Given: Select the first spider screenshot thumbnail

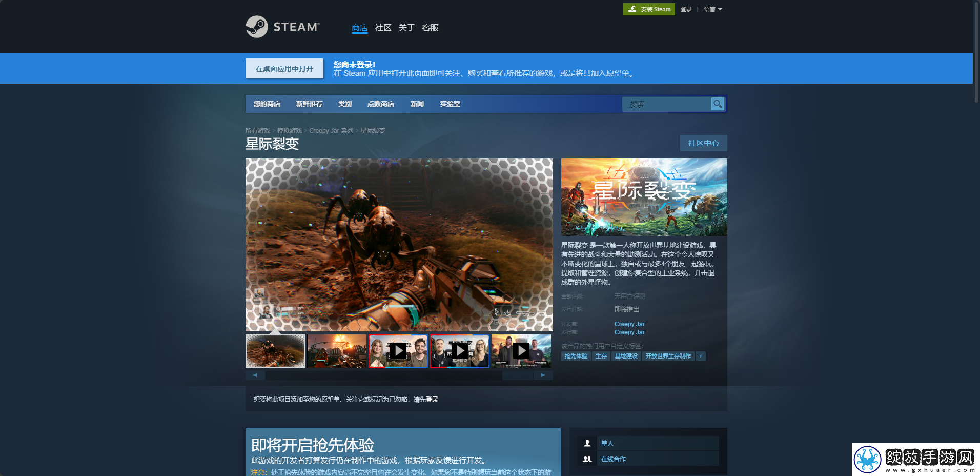Looking at the screenshot, I should pos(275,351).
